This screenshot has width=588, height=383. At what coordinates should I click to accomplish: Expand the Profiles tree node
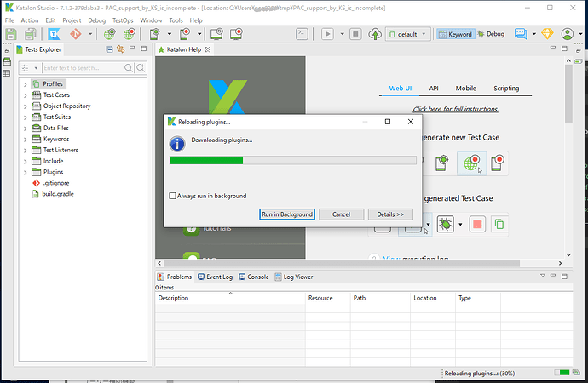tap(25, 84)
